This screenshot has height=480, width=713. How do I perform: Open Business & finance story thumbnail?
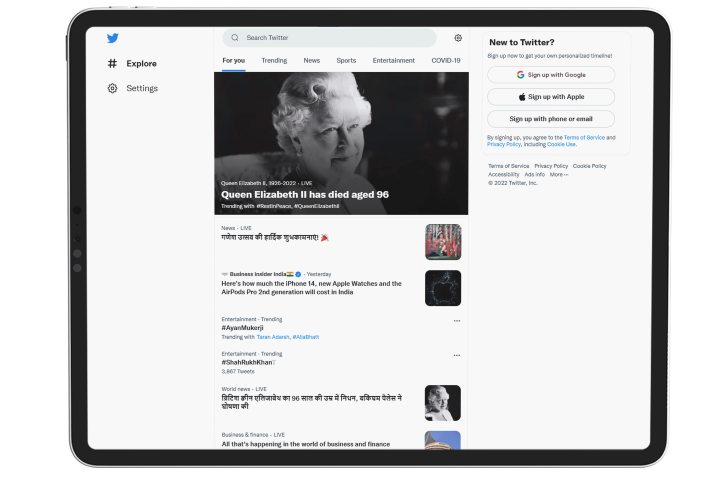pyautogui.click(x=443, y=440)
